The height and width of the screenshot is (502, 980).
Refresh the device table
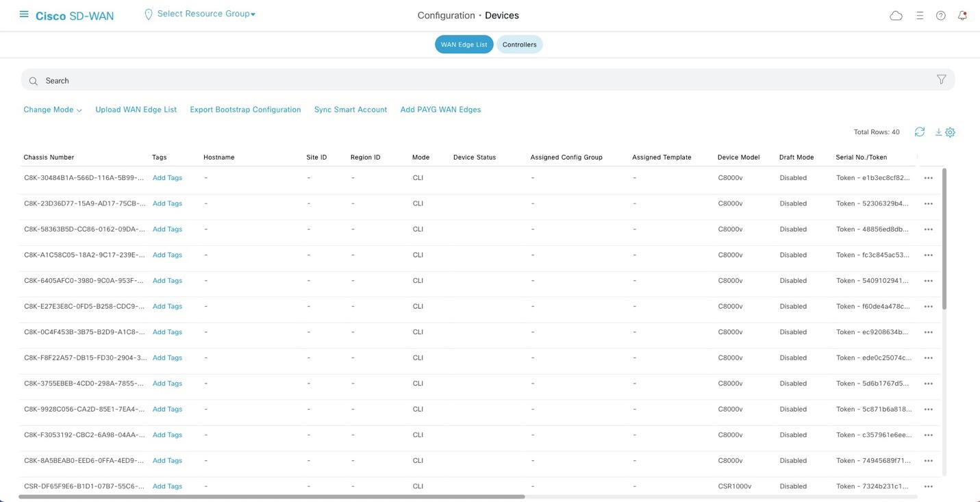920,132
